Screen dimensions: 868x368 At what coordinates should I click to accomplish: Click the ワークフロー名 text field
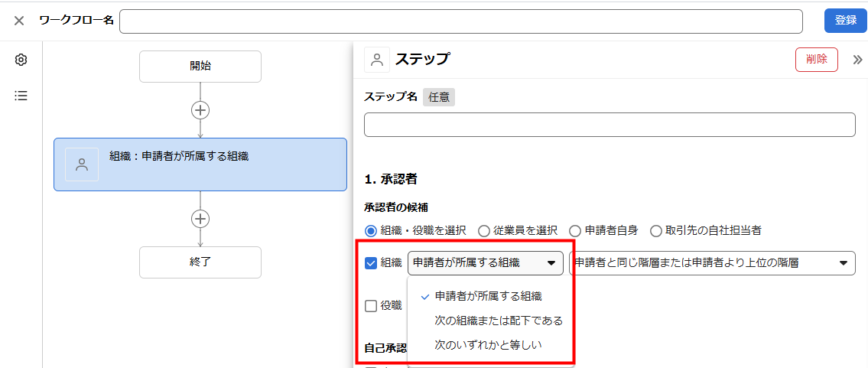pos(460,21)
